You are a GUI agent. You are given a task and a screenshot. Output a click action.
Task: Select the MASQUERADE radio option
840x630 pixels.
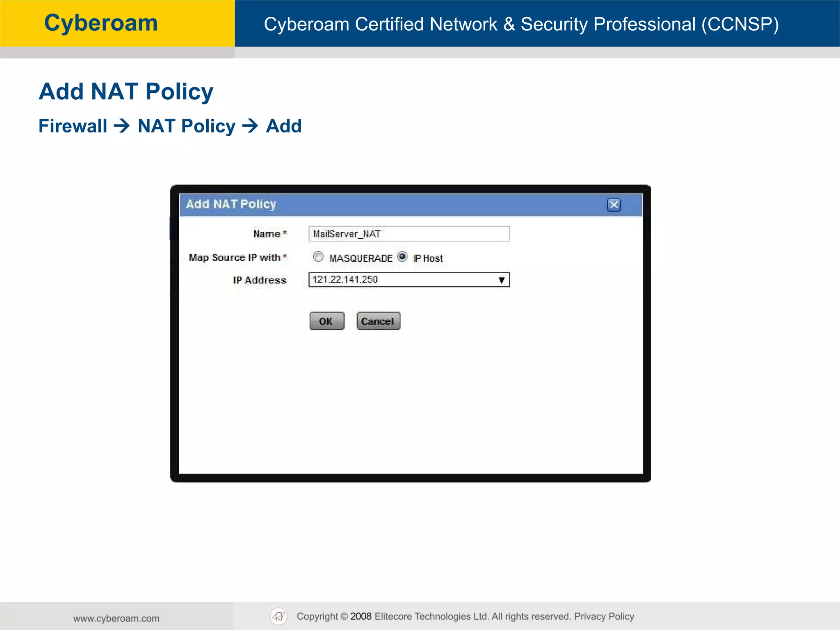(x=318, y=257)
